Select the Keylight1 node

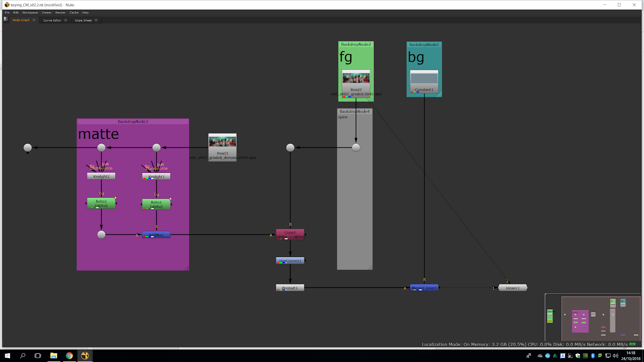(156, 177)
